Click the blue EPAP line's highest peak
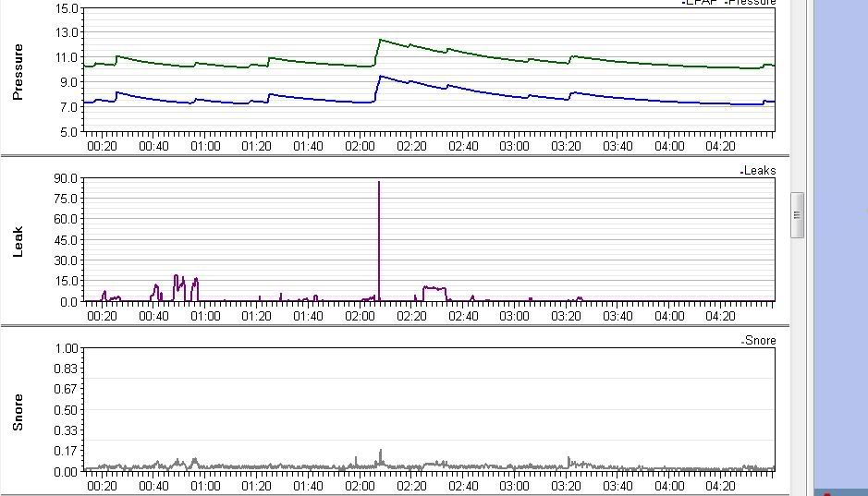The width and height of the screenshot is (868, 496). [x=381, y=77]
